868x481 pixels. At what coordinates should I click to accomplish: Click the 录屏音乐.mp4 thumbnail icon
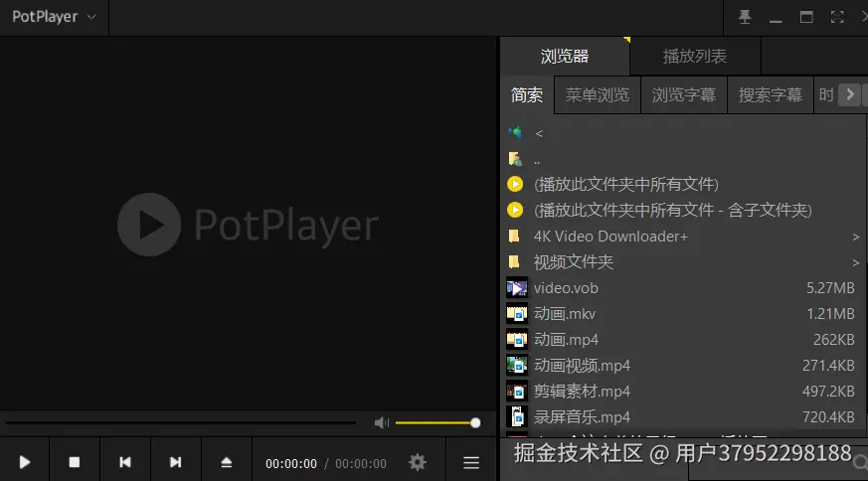click(x=517, y=416)
